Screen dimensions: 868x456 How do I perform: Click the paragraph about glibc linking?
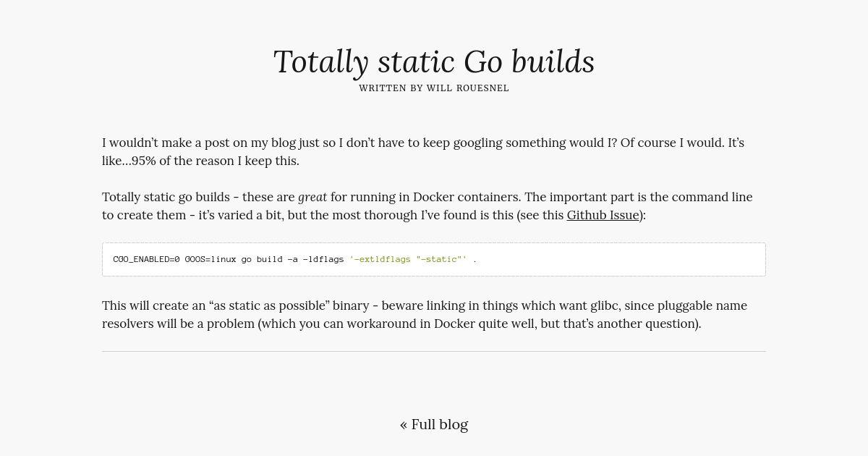[425, 314]
